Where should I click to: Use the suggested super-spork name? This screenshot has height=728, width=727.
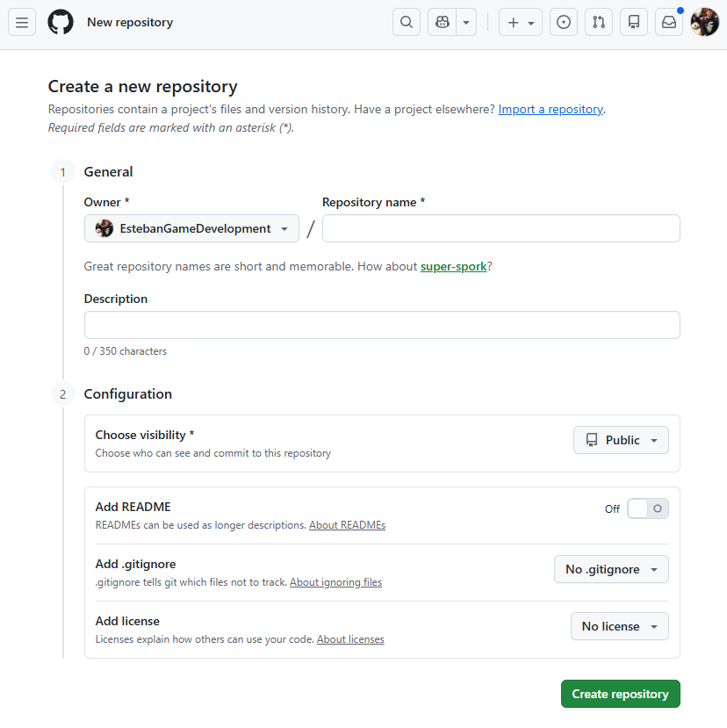point(453,266)
